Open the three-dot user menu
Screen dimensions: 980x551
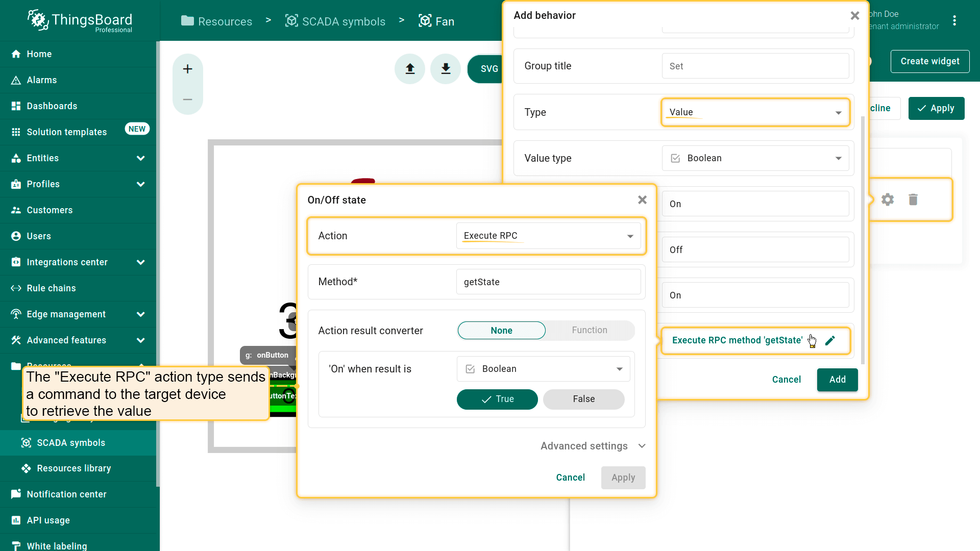pos(954,20)
